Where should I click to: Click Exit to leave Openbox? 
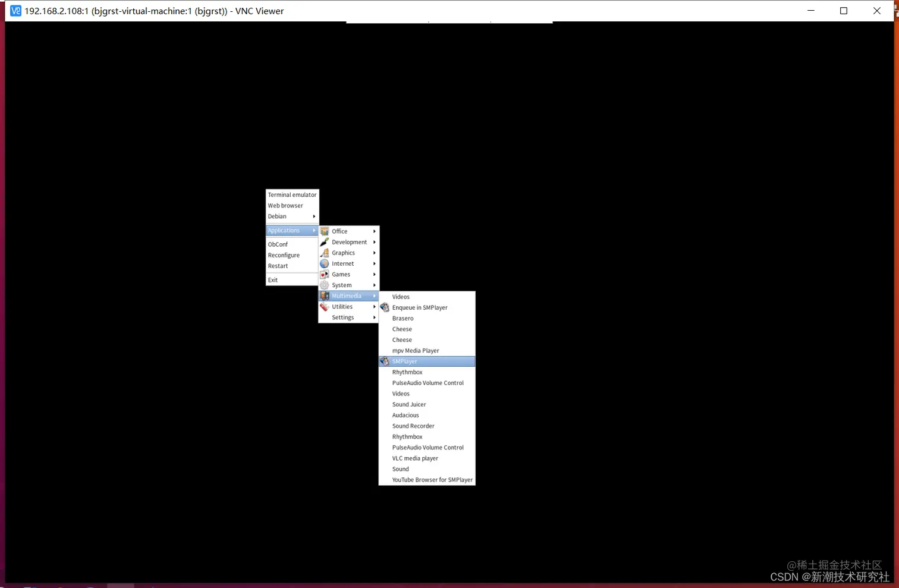[x=272, y=279]
